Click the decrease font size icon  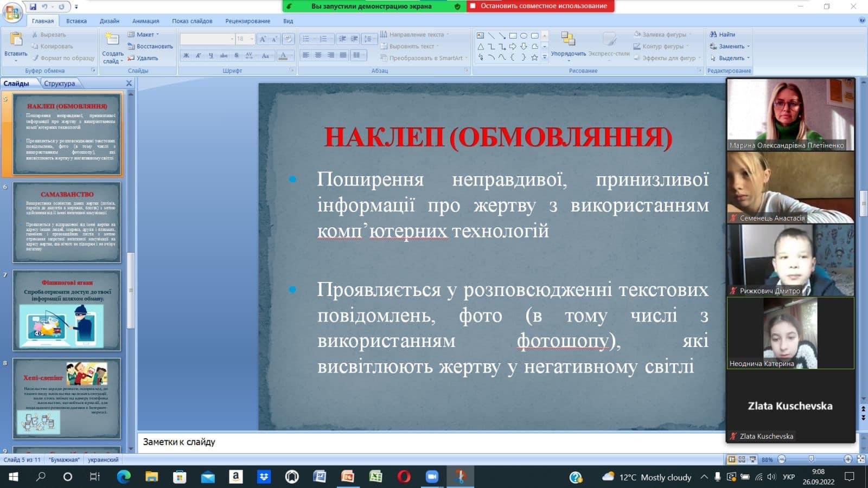pyautogui.click(x=276, y=39)
